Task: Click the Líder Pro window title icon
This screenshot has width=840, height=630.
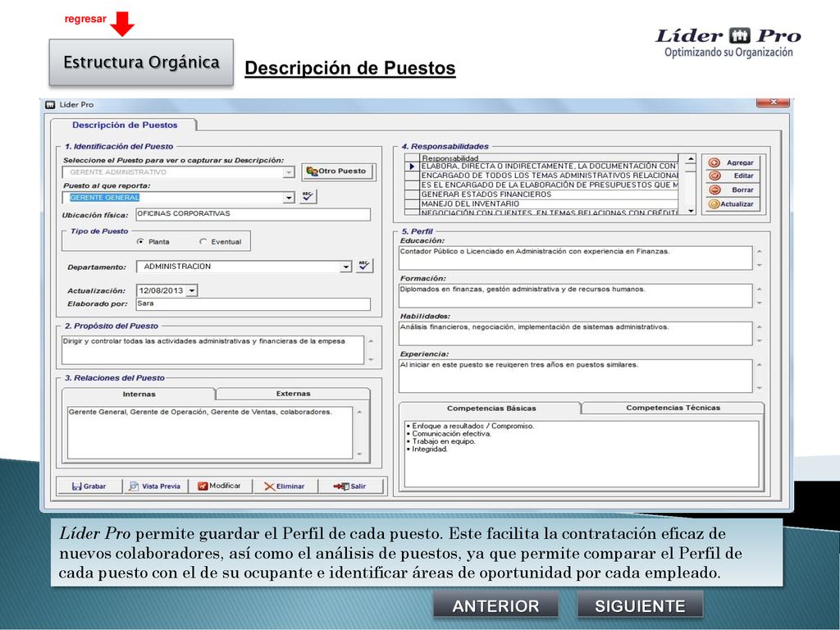Action: (x=51, y=104)
